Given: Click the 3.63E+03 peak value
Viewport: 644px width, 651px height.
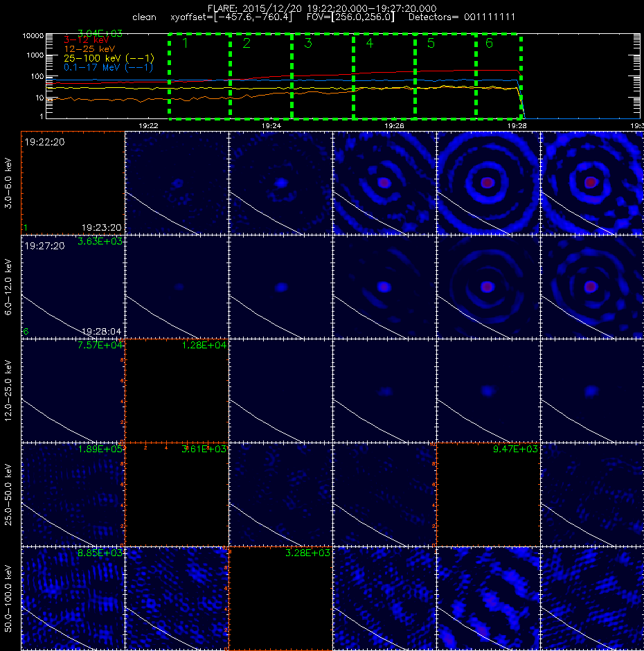Looking at the screenshot, I should click(x=100, y=241).
